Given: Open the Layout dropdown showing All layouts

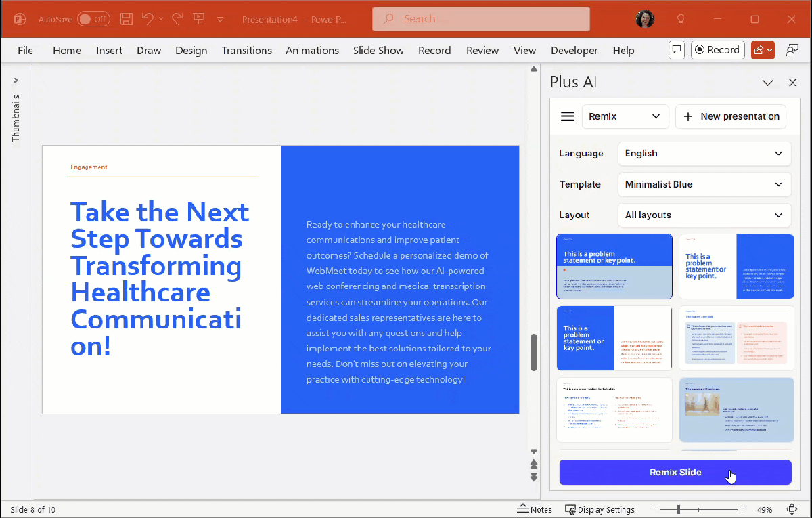Looking at the screenshot, I should [704, 215].
